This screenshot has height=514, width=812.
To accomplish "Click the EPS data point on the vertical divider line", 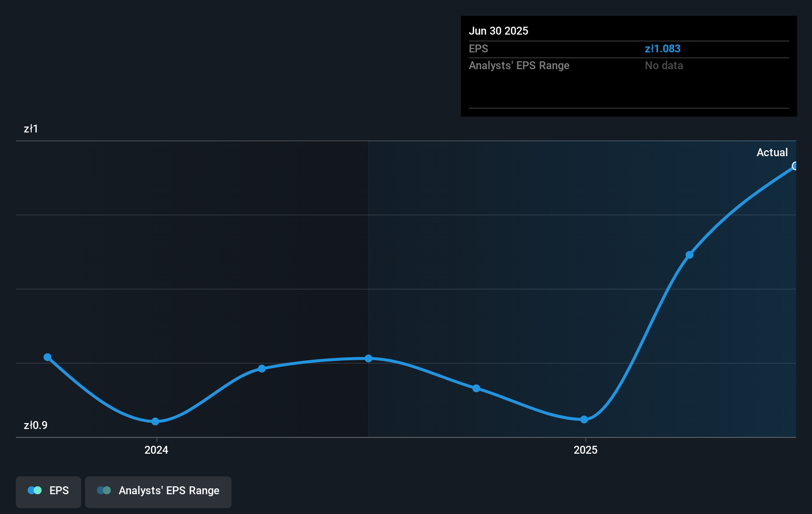I will pyautogui.click(x=368, y=358).
